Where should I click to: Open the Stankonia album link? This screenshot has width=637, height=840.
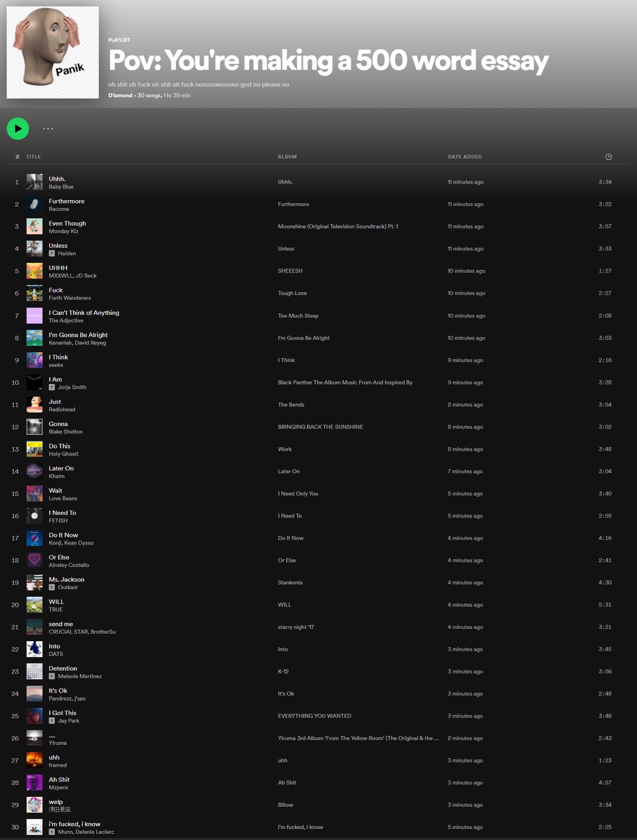click(290, 582)
